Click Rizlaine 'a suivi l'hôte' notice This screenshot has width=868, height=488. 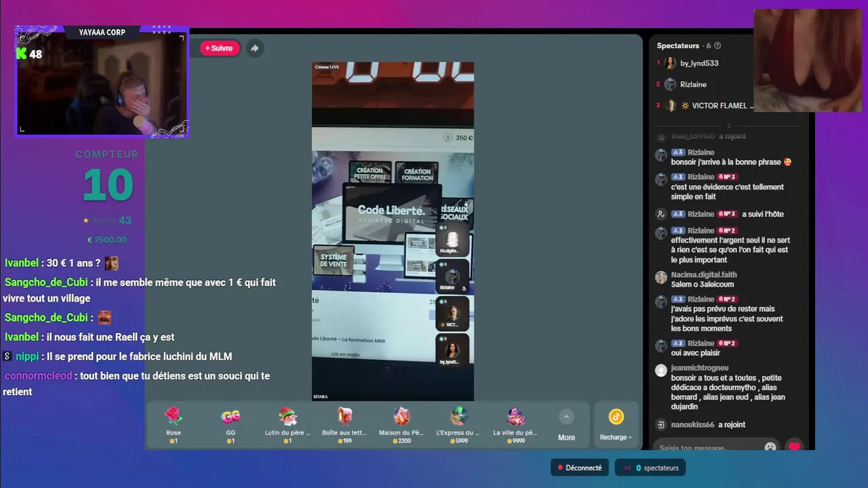pyautogui.click(x=763, y=214)
